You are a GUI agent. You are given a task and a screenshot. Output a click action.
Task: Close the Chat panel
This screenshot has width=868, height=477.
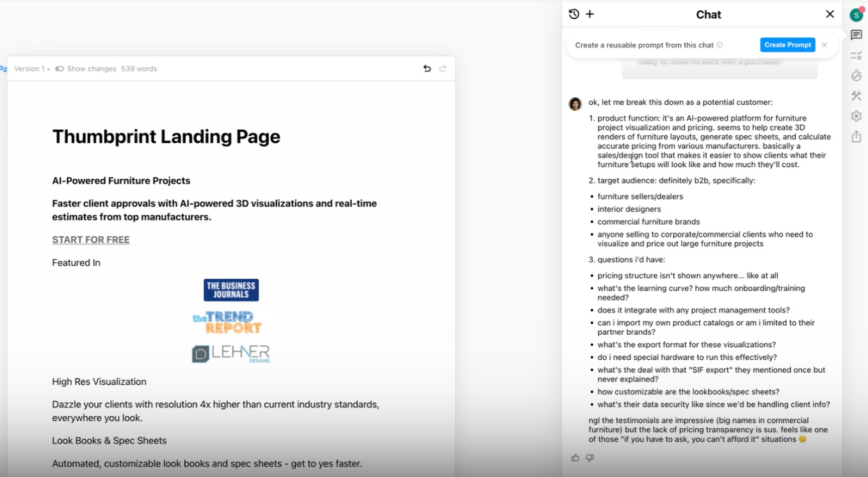(830, 14)
